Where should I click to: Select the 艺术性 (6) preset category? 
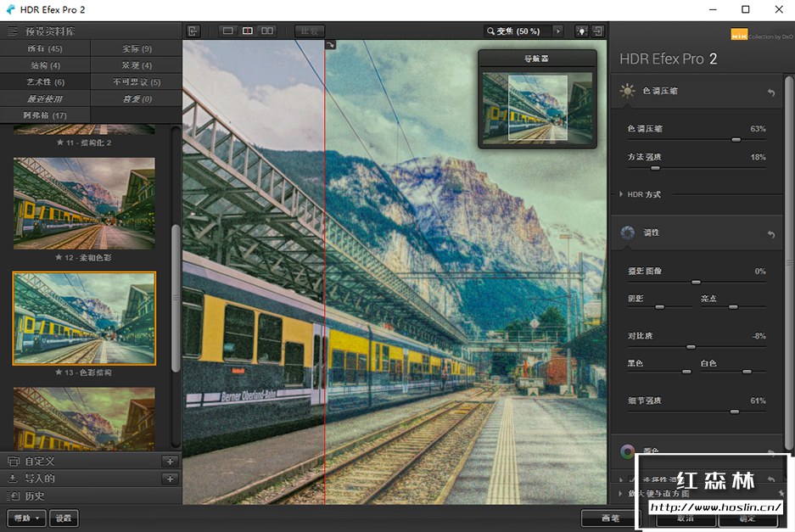coord(45,82)
